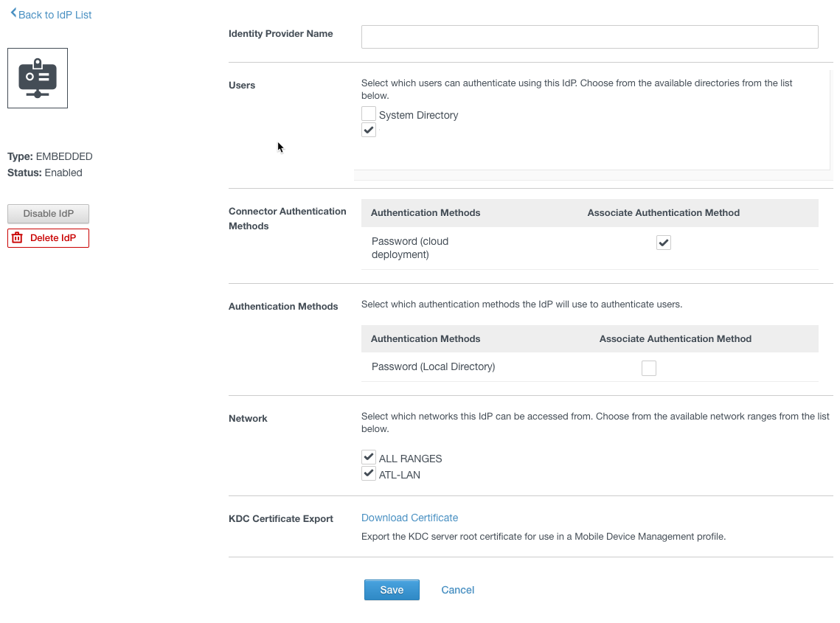Click the embedded IdP badge icon

coord(37,77)
